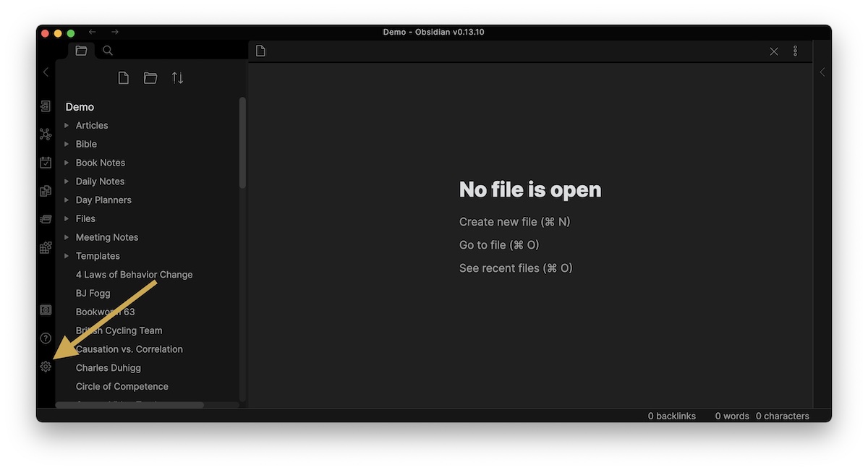868x470 pixels.
Task: Switch to the file explorer tab
Action: (81, 51)
